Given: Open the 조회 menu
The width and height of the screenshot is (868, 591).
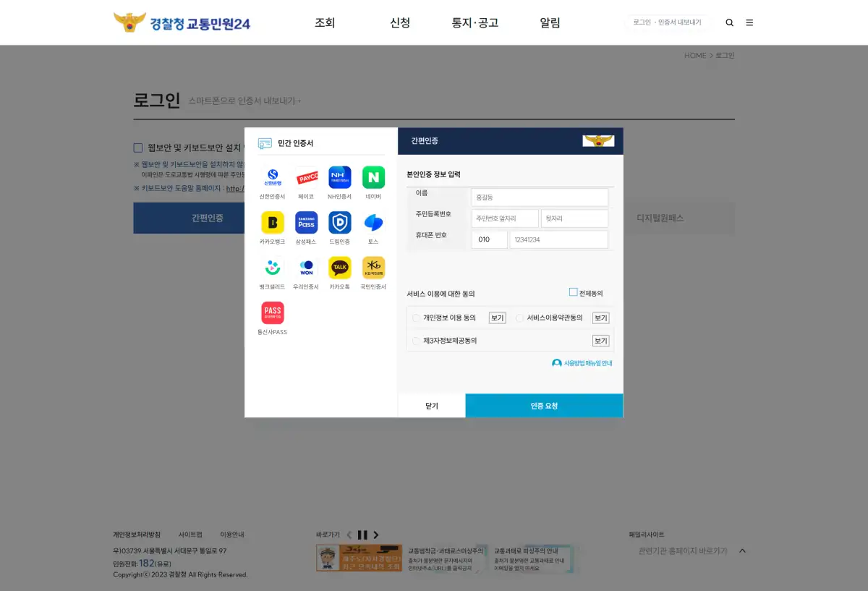Looking at the screenshot, I should 325,22.
